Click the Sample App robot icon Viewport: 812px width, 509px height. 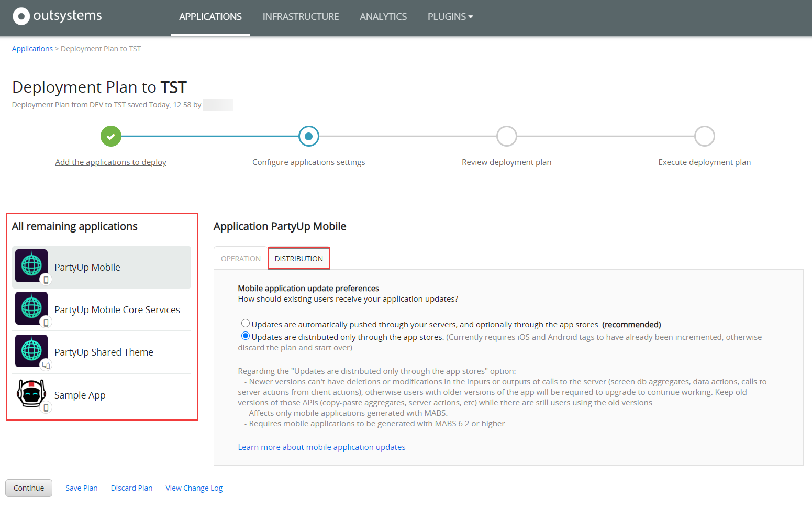pos(31,393)
